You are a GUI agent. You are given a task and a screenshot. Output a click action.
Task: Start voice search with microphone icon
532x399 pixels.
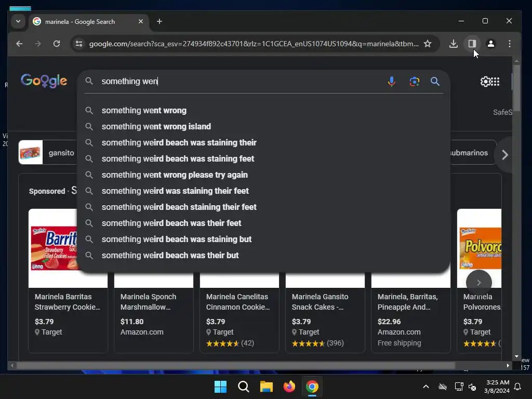(392, 82)
